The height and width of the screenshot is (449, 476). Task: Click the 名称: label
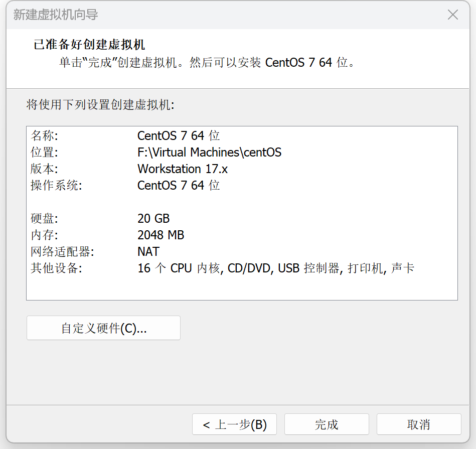pos(44,135)
